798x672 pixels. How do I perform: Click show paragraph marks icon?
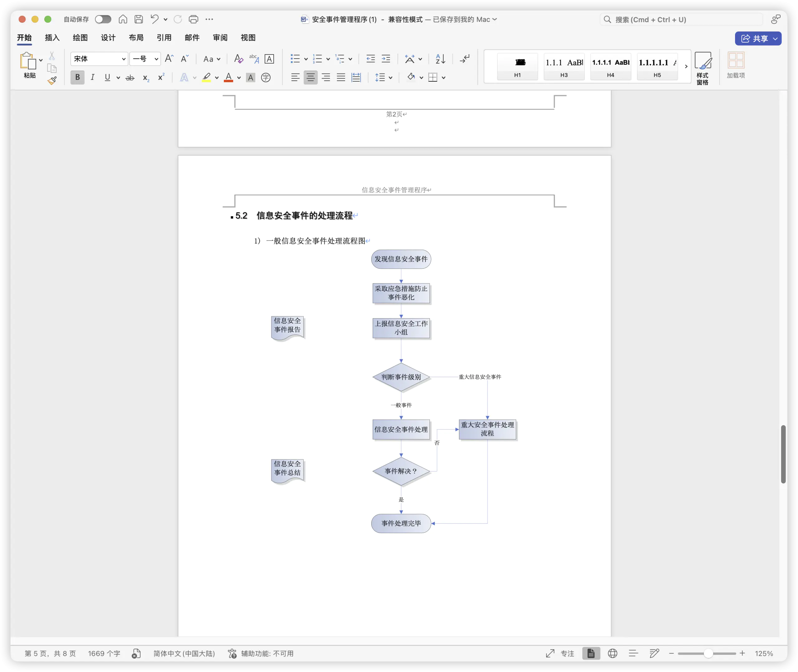[464, 59]
